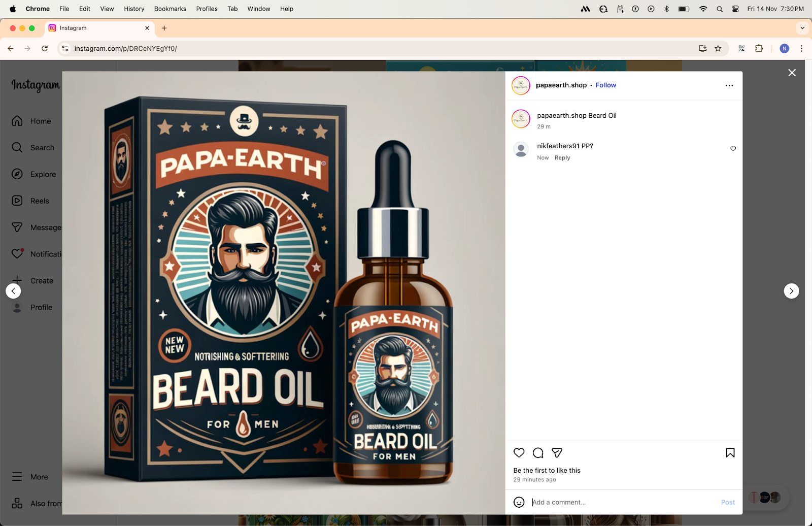
Task: Open the More menu in sidebar
Action: point(30,477)
